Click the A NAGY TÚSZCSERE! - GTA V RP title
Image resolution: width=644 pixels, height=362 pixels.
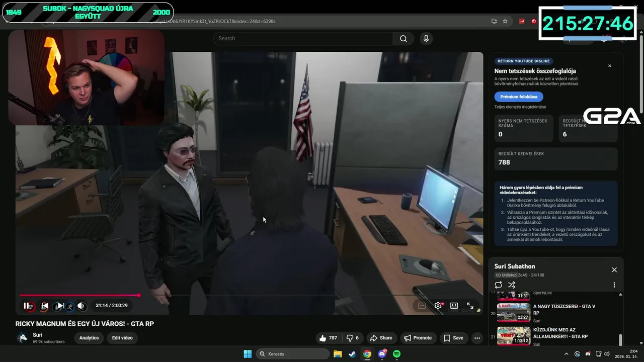(564, 309)
